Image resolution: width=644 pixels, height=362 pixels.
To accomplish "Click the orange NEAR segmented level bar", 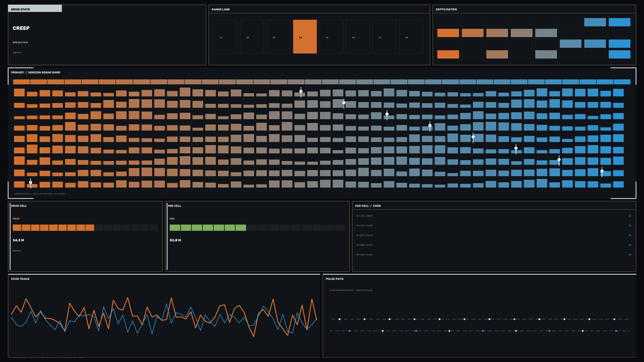I will pyautogui.click(x=85, y=228).
